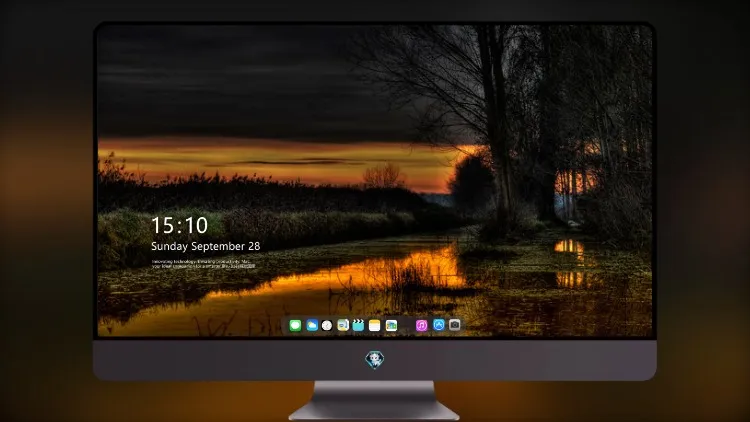Click the monitor's silver stand

point(375,401)
